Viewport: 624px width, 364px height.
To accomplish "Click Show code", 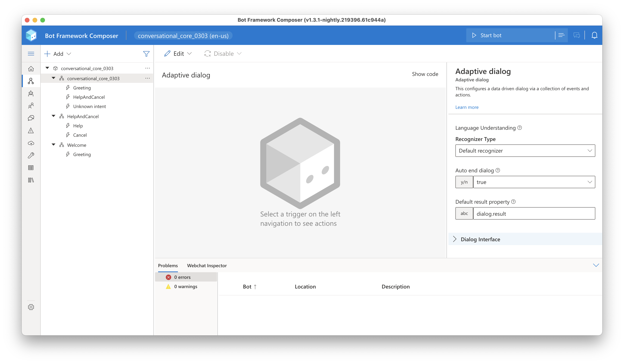I will tap(425, 74).
